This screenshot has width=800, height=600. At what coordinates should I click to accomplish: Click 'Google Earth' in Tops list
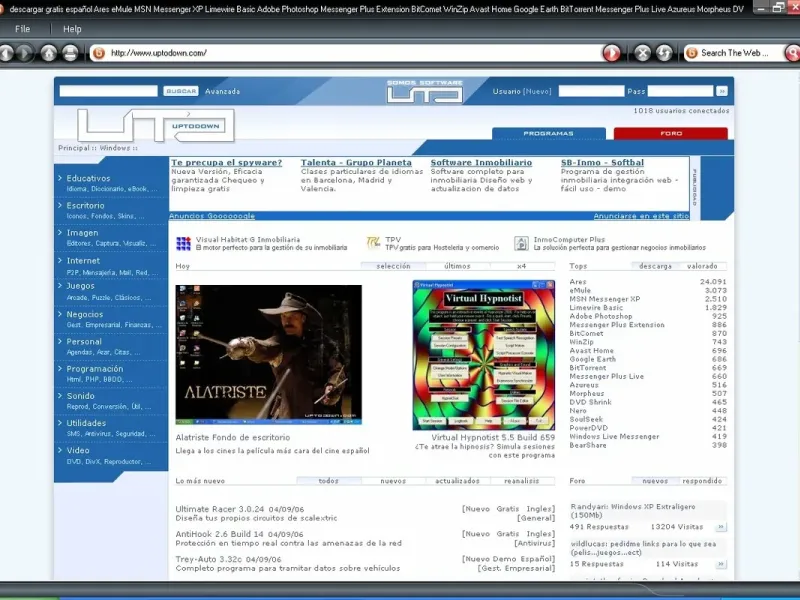pos(592,359)
